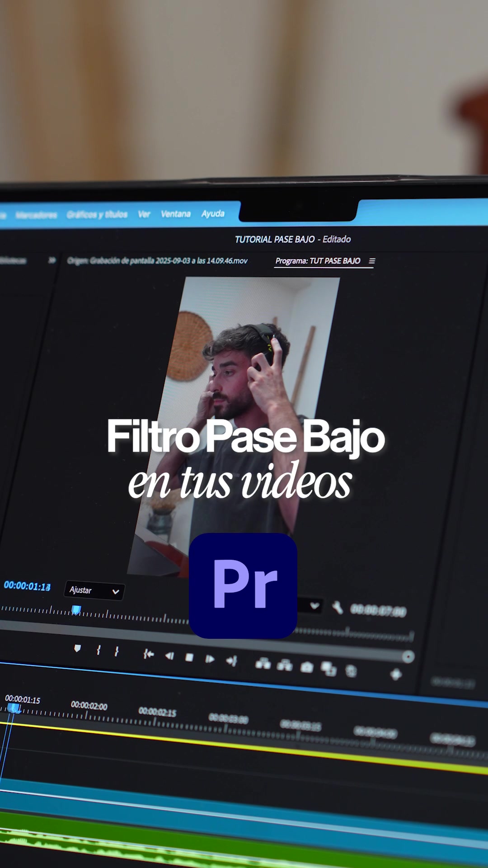Click the zoom scroll bar end handle
Screen dimensions: 488x868
coord(408,656)
